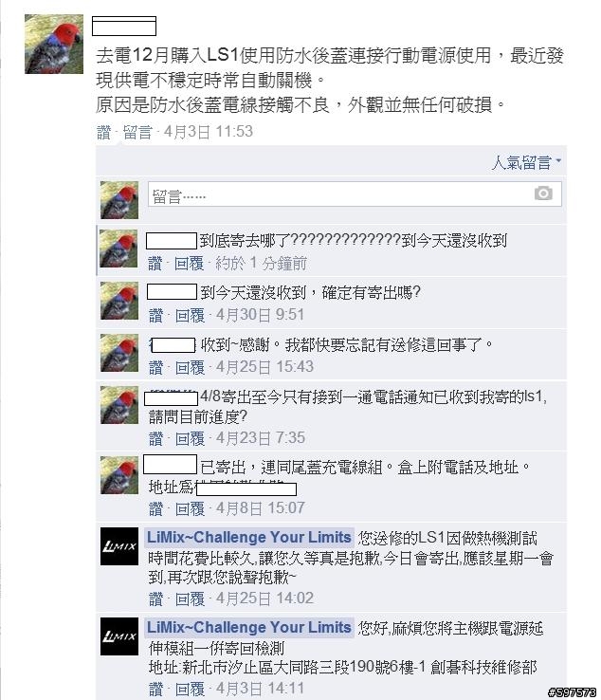
Task: Click 回覆 on the 約於 1 分鐘前 comment
Action: pos(189,264)
